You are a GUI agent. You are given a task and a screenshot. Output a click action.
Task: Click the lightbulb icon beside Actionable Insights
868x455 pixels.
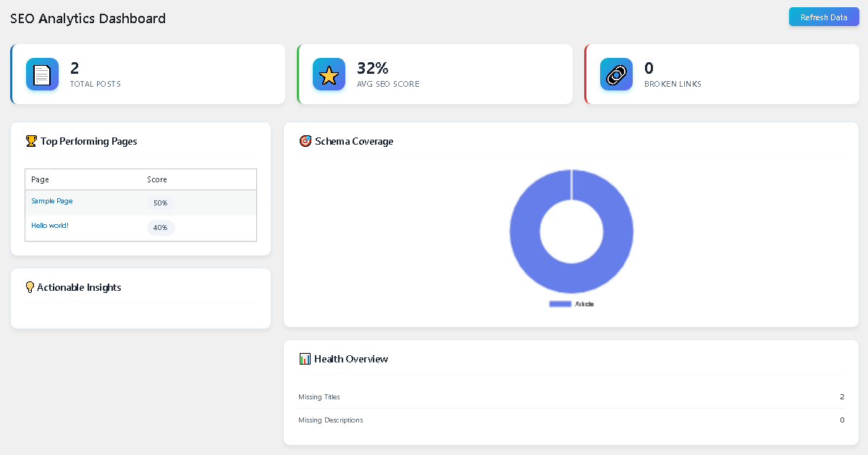tap(29, 287)
